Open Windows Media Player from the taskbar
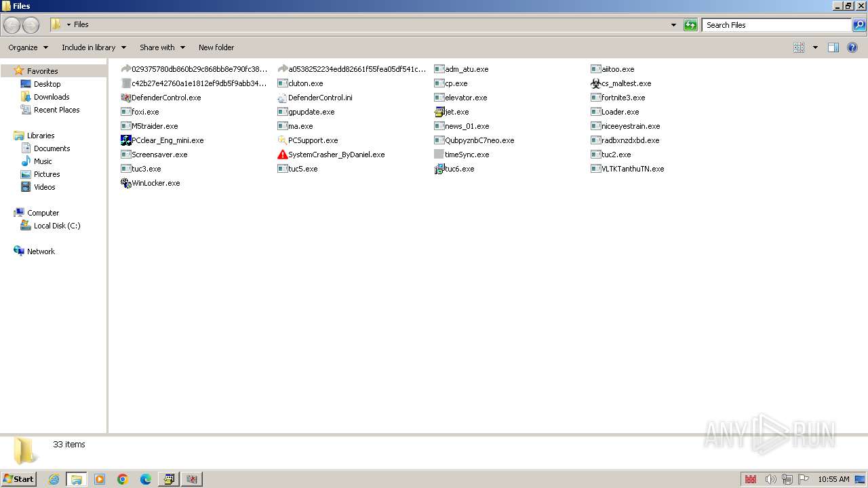The image size is (868, 488). point(100,479)
